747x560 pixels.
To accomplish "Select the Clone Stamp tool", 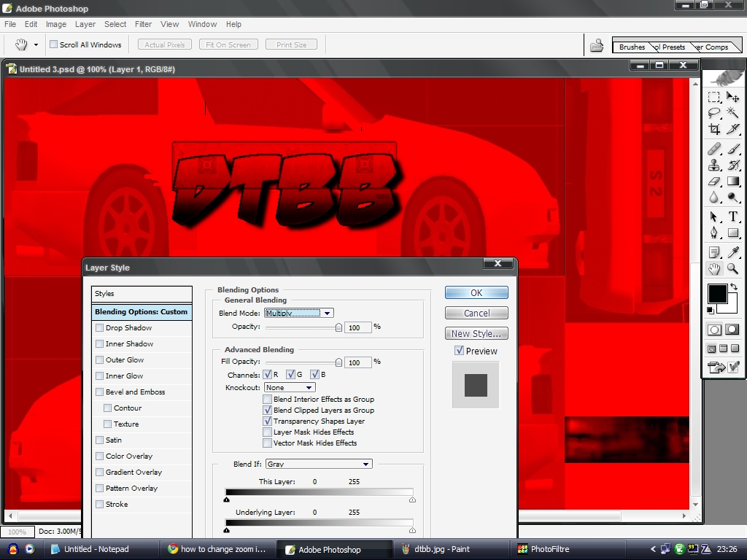I will pos(713,166).
